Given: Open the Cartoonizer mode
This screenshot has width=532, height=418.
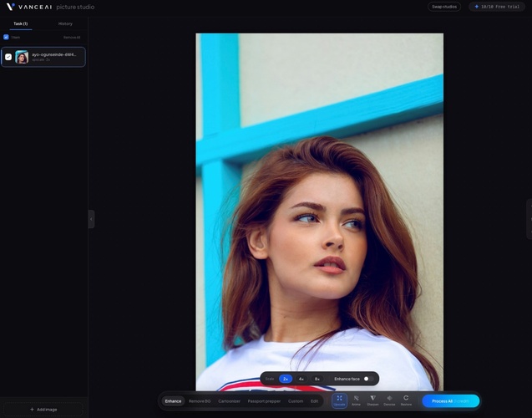Looking at the screenshot, I should point(229,401).
